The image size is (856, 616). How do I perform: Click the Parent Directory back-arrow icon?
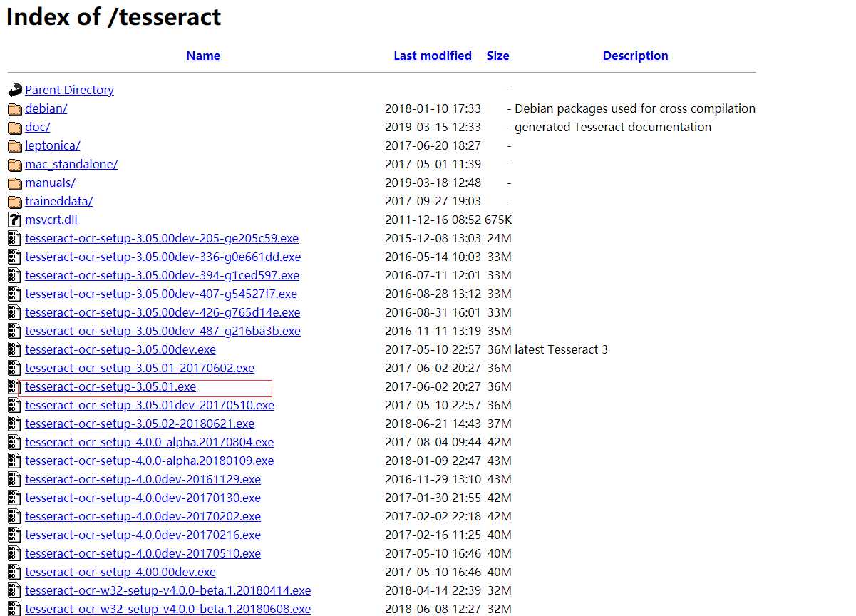[x=15, y=90]
